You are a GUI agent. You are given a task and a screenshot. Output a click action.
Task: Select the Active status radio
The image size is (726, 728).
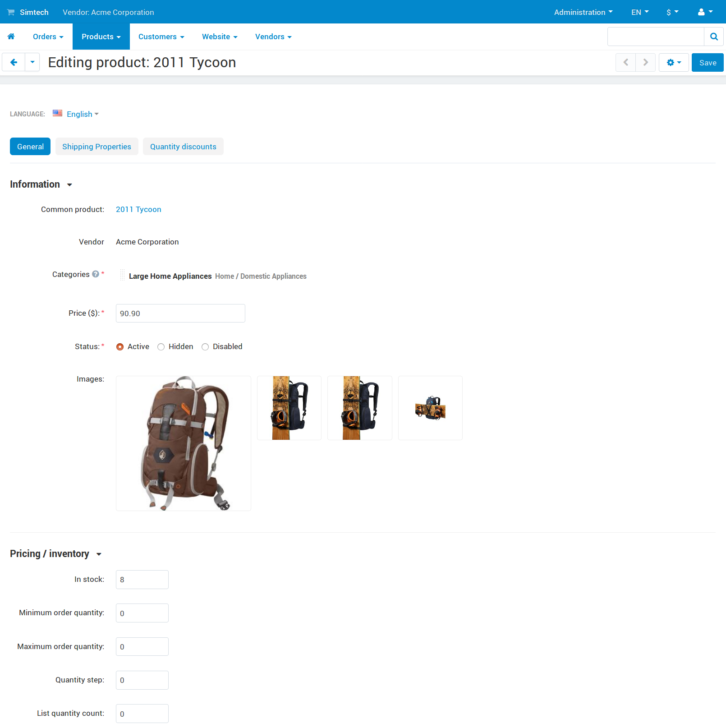120,347
